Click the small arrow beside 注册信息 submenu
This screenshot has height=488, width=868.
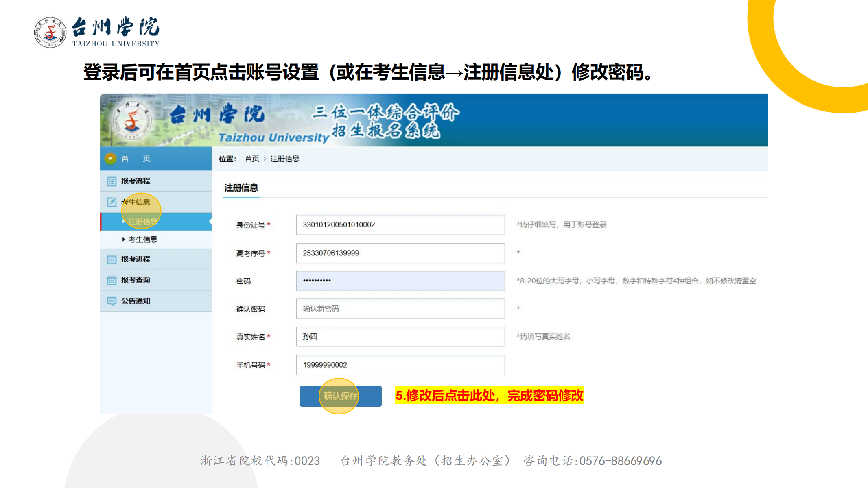click(x=124, y=221)
